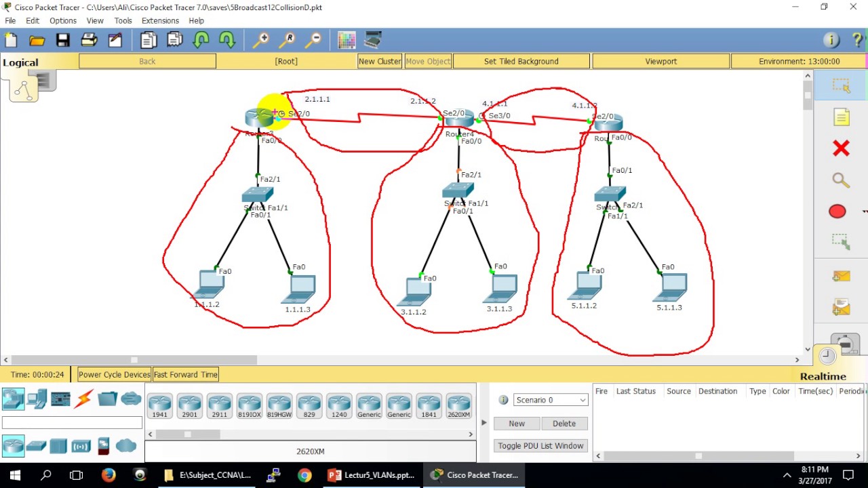Image resolution: width=868 pixels, height=488 pixels.
Task: Open the Scenario 0 dropdown
Action: [551, 400]
